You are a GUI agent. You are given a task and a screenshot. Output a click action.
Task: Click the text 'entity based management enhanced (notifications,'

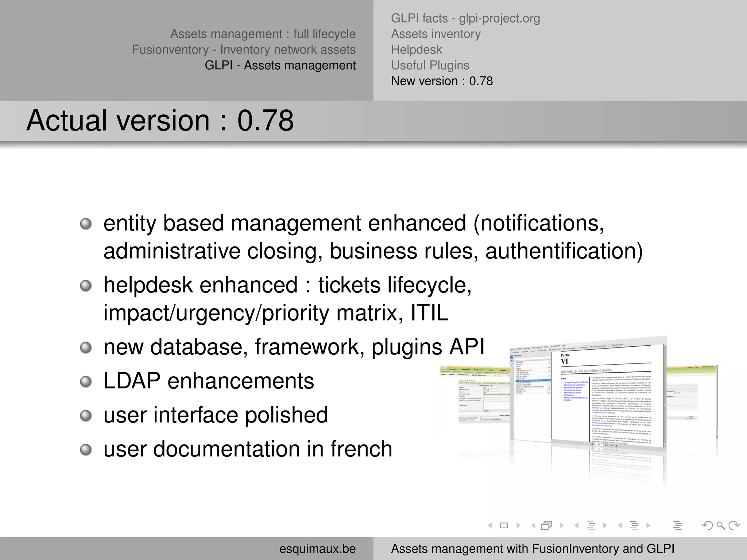354,223
